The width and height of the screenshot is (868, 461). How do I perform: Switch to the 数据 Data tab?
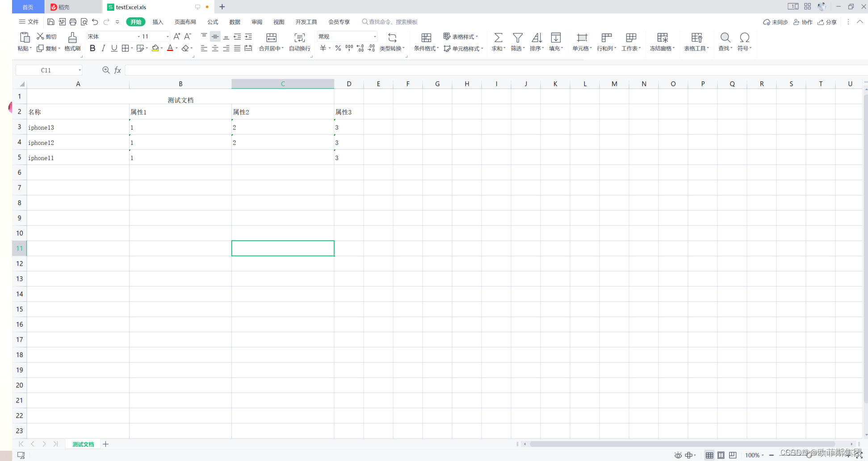click(x=235, y=22)
